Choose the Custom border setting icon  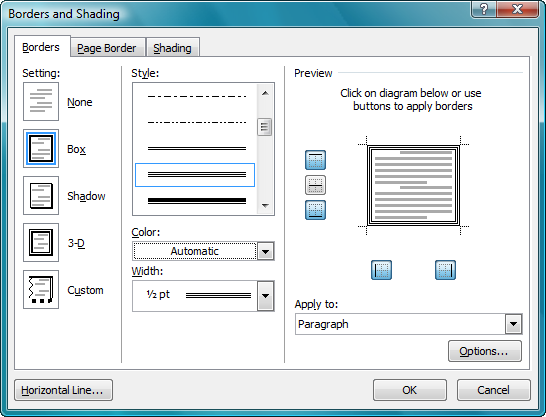tap(41, 290)
